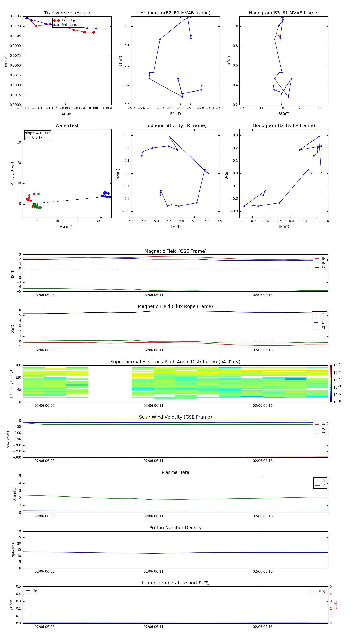
Task: Click the 'Hodogram(Bx_By FR frame)' title
Action: pyautogui.click(x=284, y=125)
